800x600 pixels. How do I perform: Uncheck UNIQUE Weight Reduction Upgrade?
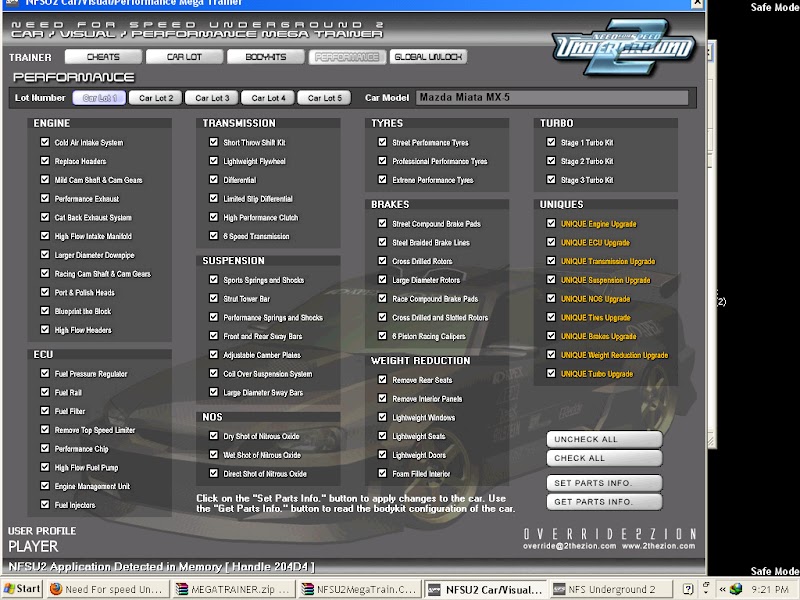point(551,355)
